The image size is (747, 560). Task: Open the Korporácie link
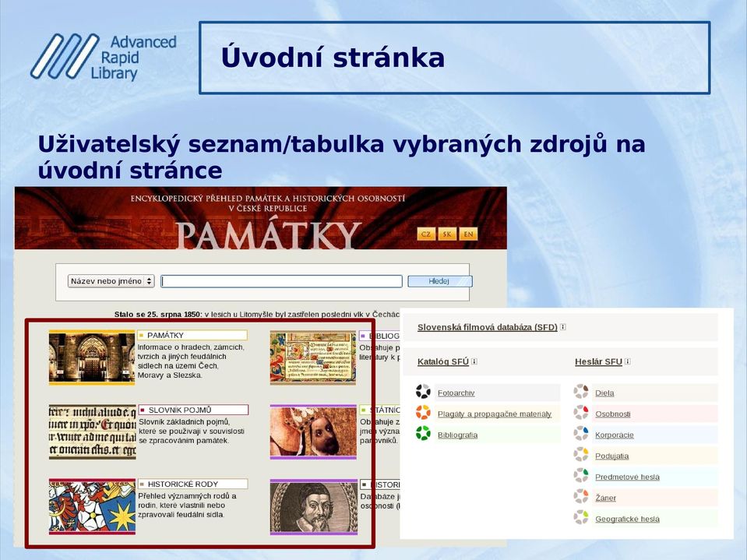[x=614, y=435]
